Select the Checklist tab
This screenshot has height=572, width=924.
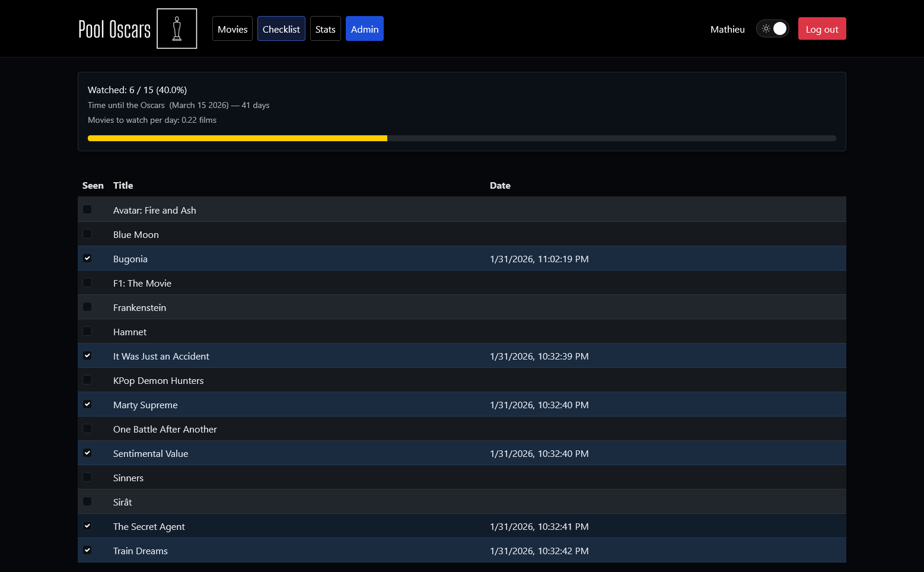(x=281, y=28)
